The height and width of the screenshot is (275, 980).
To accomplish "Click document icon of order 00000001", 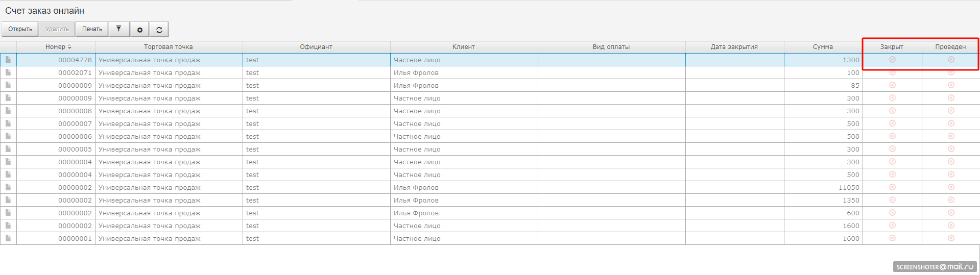I will tap(8, 238).
